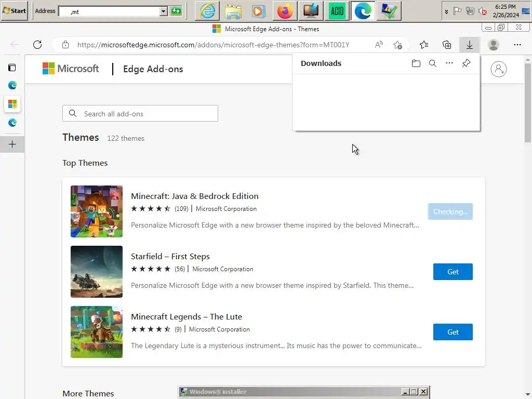Open Starfield – First Steps thumbnail
Screen dimensions: 532x399
97,271
